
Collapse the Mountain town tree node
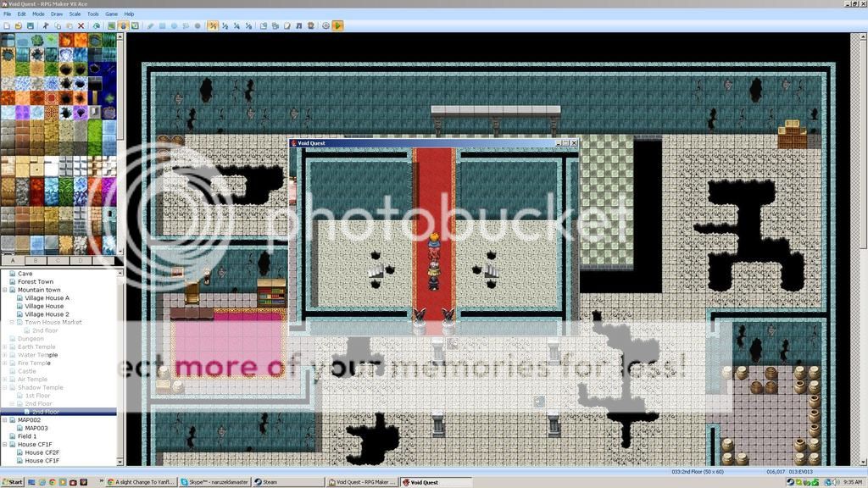tap(5, 290)
